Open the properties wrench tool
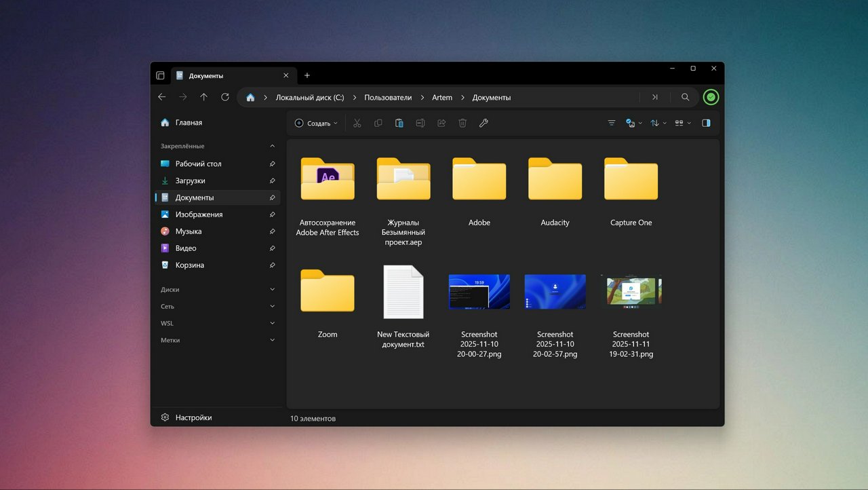Image resolution: width=868 pixels, height=490 pixels. 484,123
